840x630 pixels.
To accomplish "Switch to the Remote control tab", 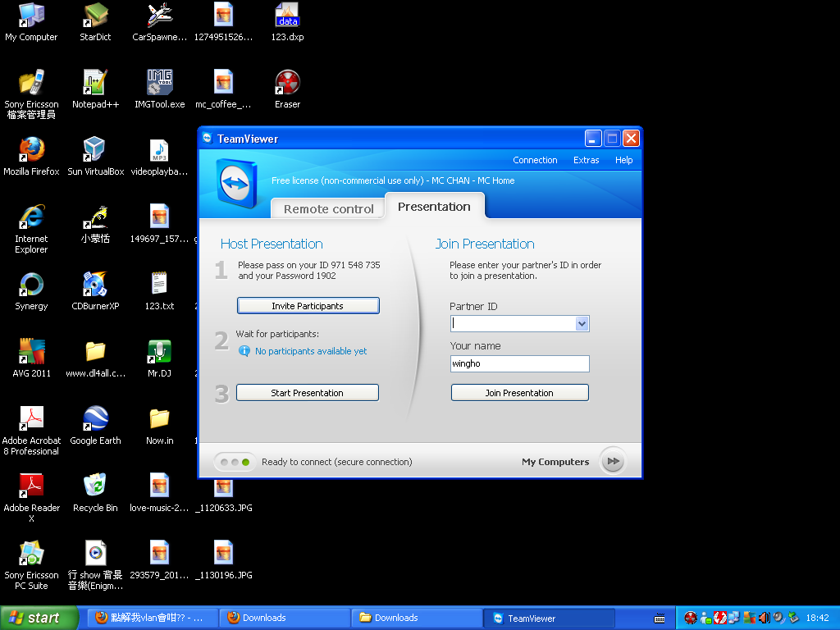I will tap(328, 208).
